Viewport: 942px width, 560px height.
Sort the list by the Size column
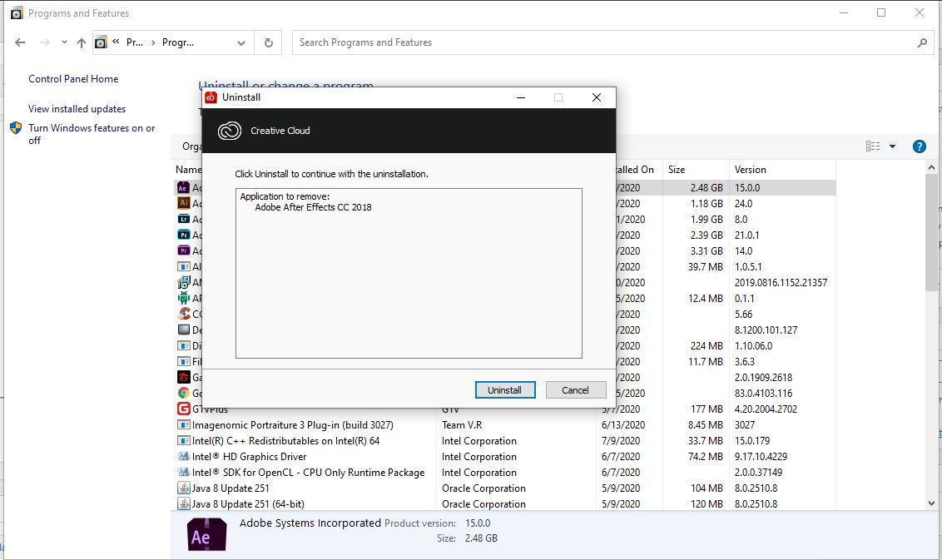pyautogui.click(x=677, y=170)
